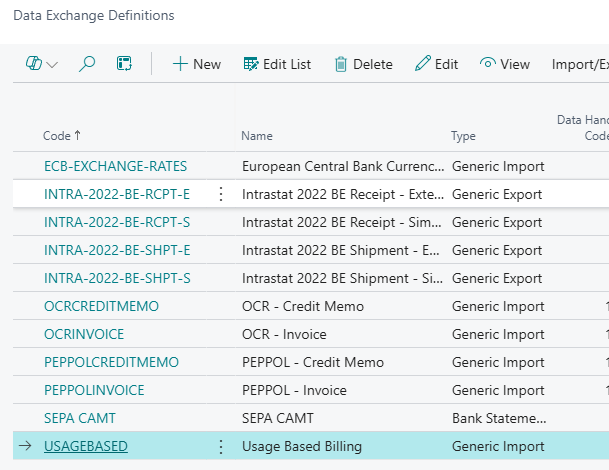Screen dimensions: 609x470
Task: Click the Name column header
Action: 257,136
